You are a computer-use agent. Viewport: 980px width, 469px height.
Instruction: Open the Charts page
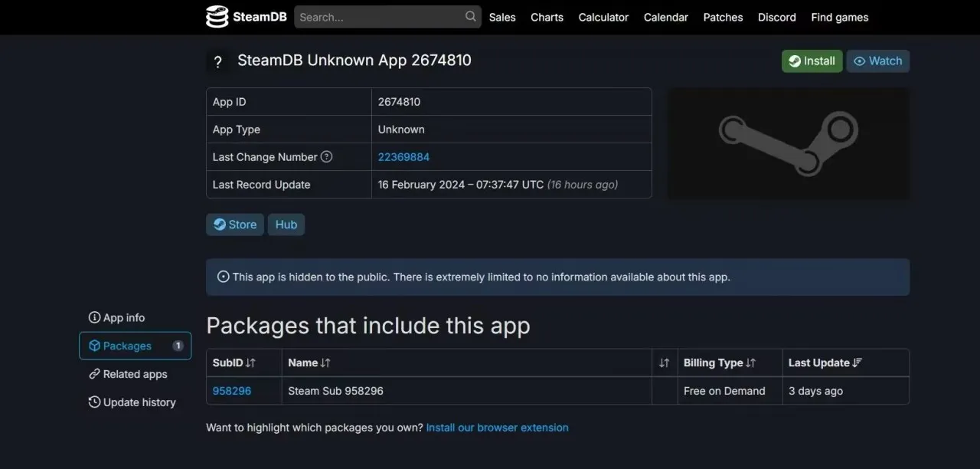pyautogui.click(x=547, y=17)
